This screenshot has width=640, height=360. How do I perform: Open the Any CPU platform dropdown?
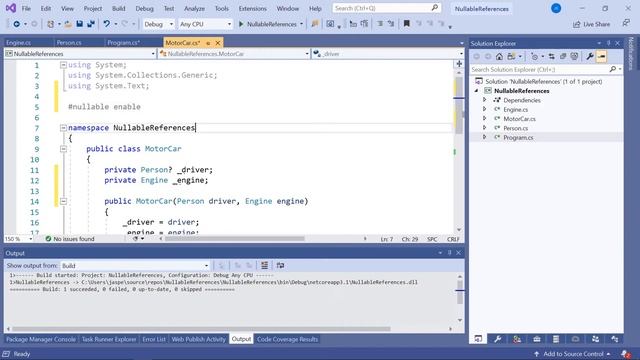[205, 24]
